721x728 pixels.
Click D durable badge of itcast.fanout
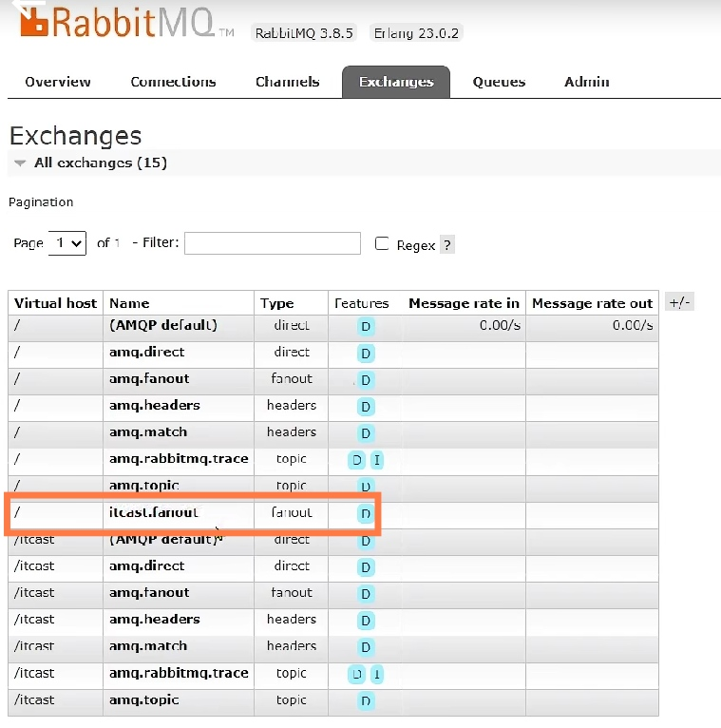(x=366, y=513)
